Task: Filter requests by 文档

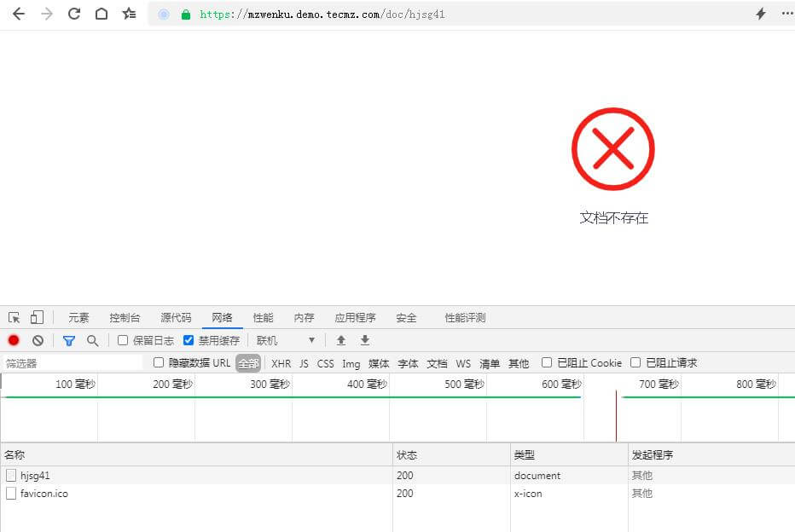Action: (437, 363)
